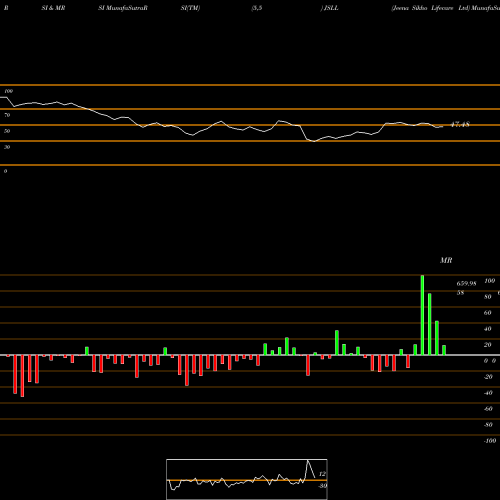Select the MR axis label 60

[x=488, y=313]
